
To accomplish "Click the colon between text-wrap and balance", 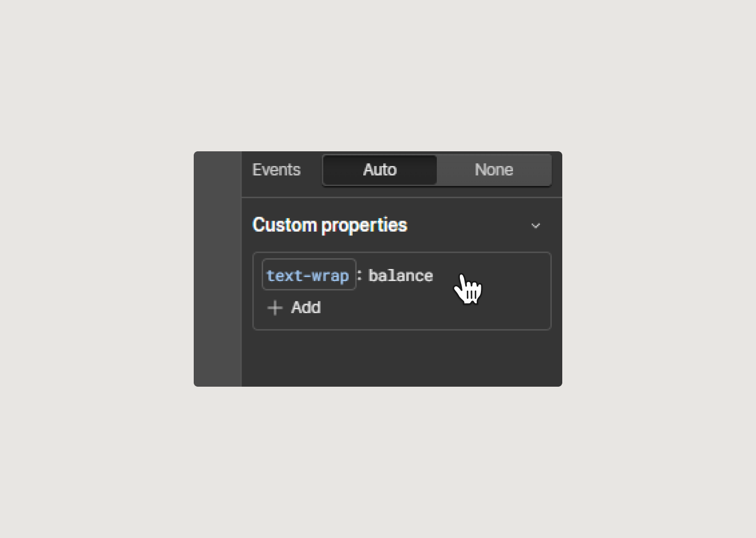I will coord(360,275).
